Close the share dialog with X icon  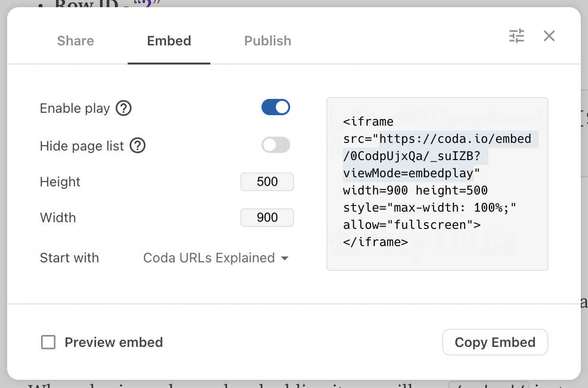tap(549, 36)
